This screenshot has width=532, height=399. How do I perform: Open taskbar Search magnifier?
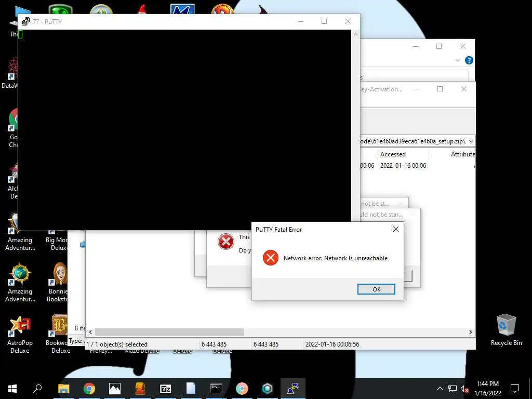coord(37,389)
